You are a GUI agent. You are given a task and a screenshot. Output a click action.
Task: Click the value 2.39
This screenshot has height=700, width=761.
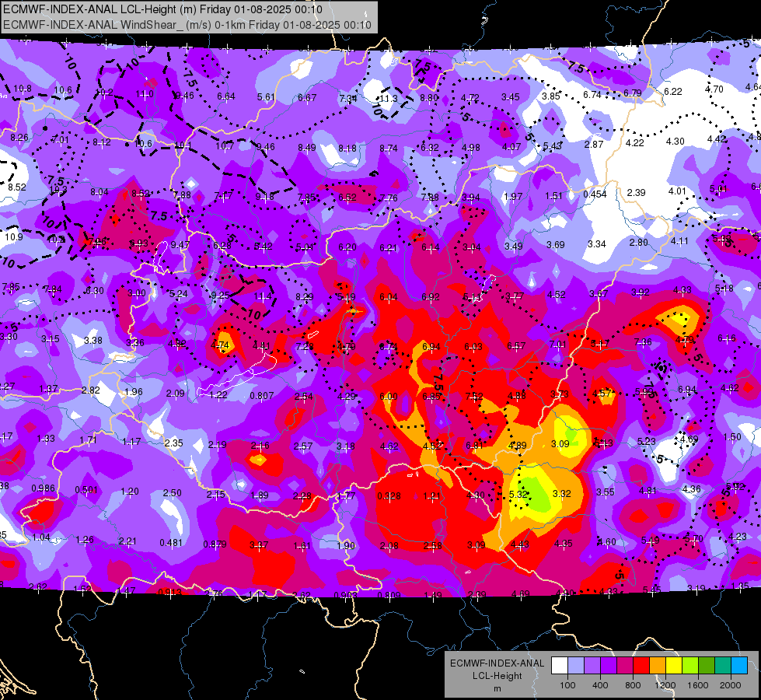[636, 192]
